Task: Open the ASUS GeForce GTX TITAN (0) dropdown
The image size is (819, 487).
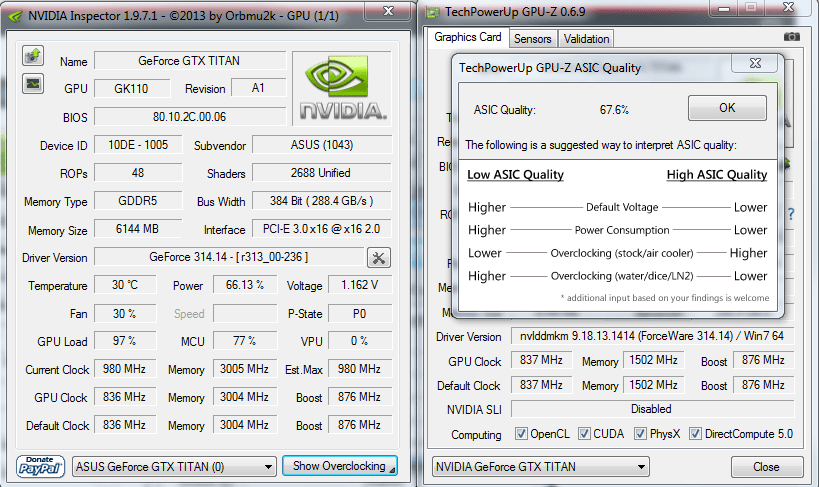Action: click(x=174, y=466)
